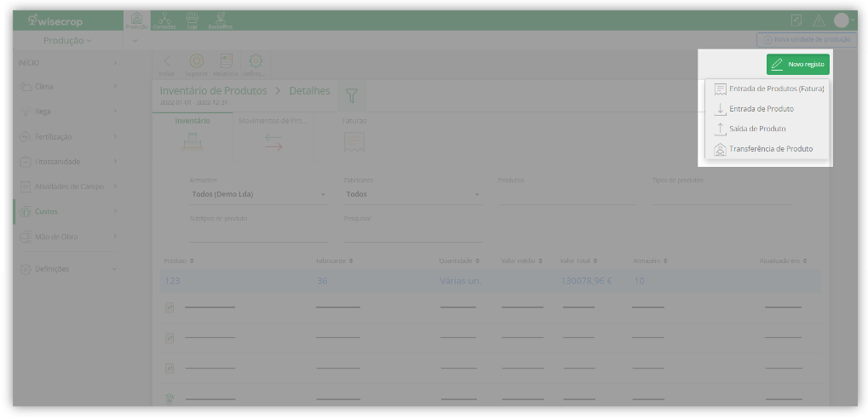Expand the Rega chevron

[115, 112]
